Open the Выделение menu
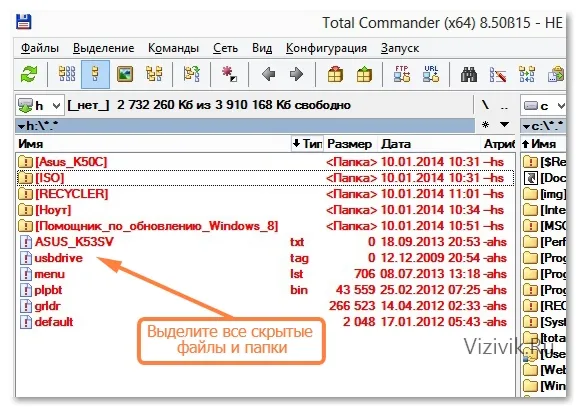Screen dimensions: 576x407 (x=104, y=48)
